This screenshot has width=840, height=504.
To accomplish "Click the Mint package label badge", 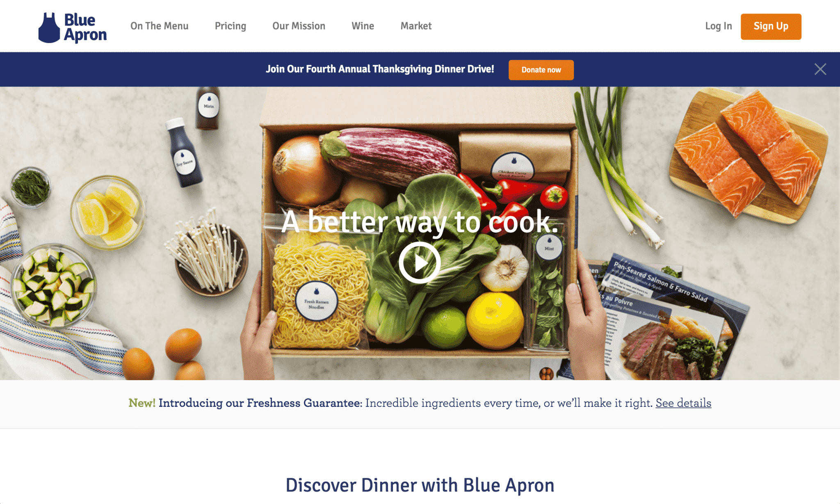I will pos(549,247).
